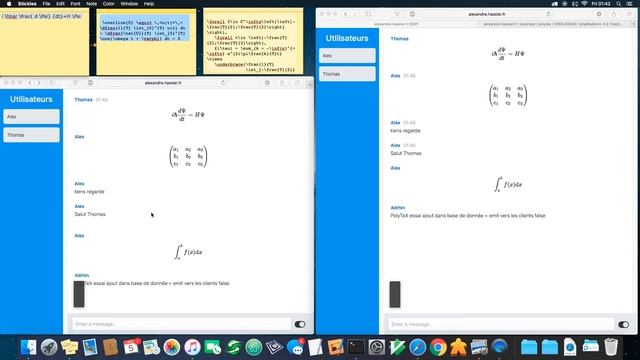This screenshot has height=360, width=640.
Task: Click the matrix message in the right window
Action: click(x=508, y=96)
